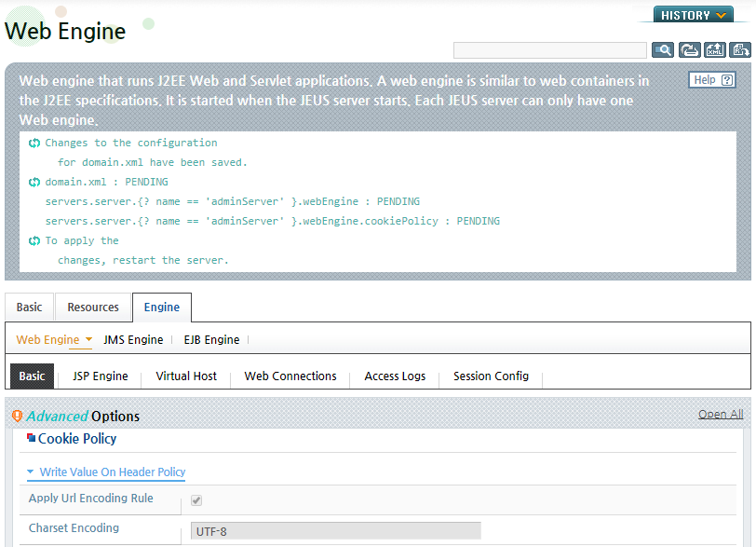
Task: Click the Cookie Policy section icon
Action: [x=31, y=437]
